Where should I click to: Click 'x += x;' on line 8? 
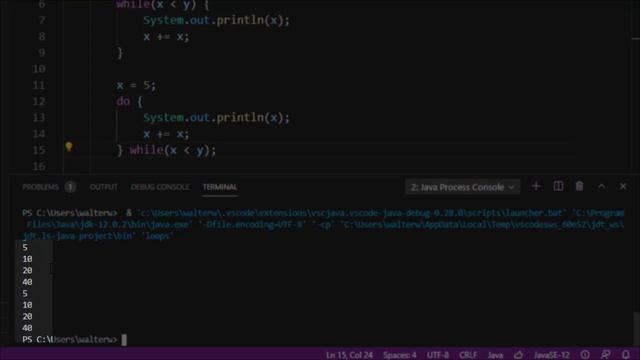coord(166,36)
